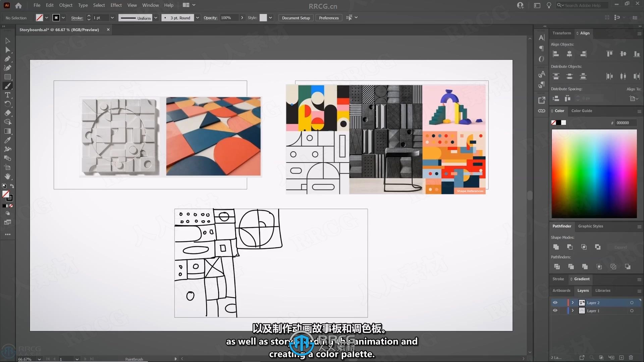Toggle visibility of Layer 2
644x362 pixels.
click(555, 303)
